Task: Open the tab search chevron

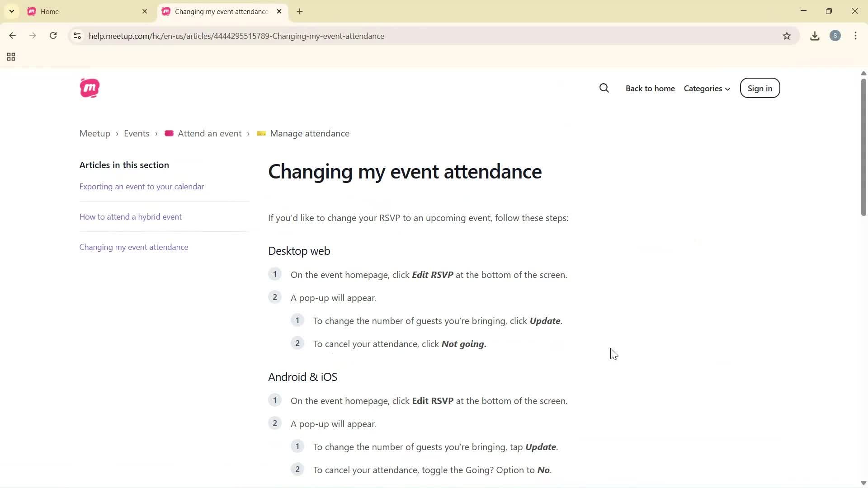Action: (x=12, y=11)
